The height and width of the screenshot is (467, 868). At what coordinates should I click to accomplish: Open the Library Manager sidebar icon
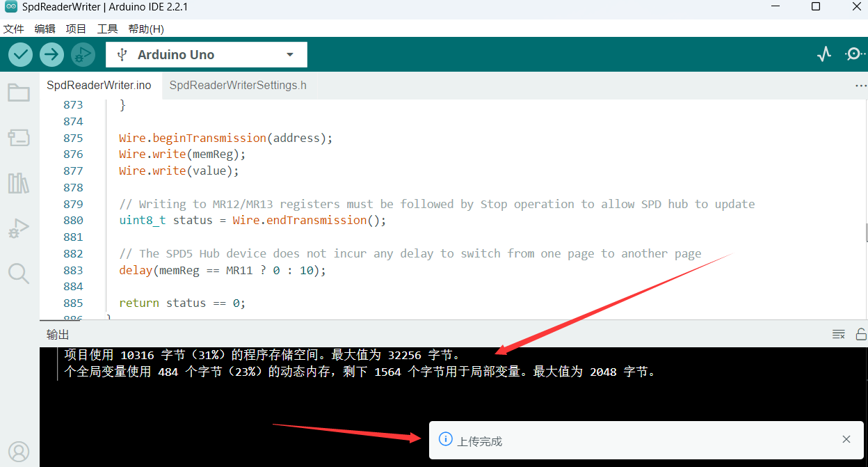(x=19, y=183)
